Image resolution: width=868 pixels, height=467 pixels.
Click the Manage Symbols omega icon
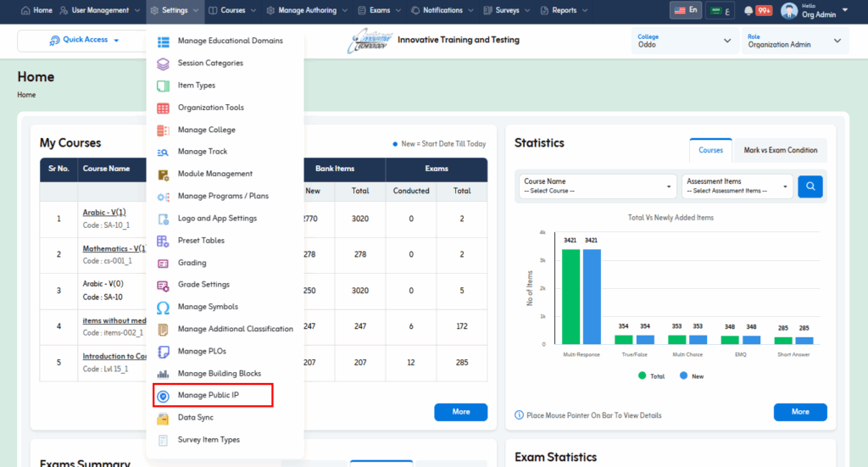[163, 307]
